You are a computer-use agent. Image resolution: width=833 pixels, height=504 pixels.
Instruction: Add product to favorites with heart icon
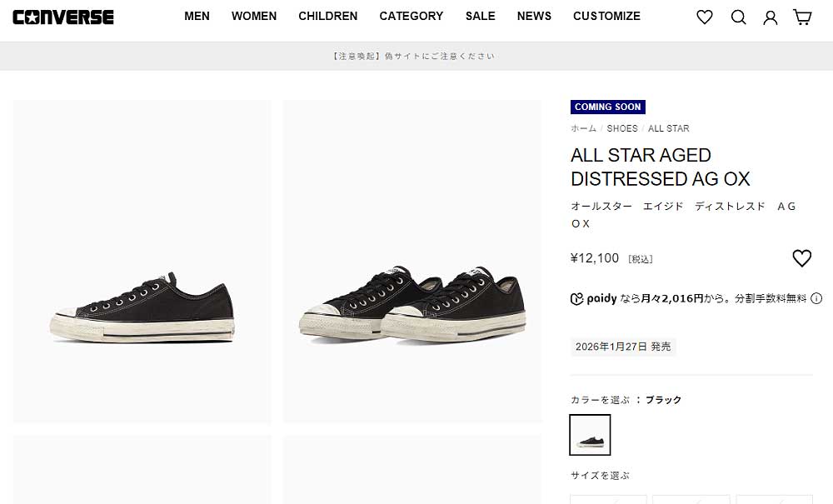click(x=801, y=258)
